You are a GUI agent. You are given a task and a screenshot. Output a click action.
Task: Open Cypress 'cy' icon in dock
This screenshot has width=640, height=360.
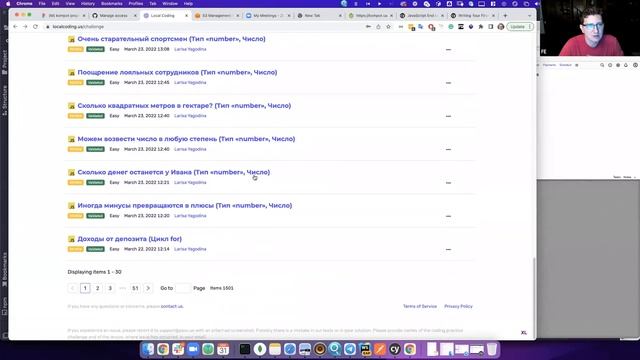coord(395,349)
